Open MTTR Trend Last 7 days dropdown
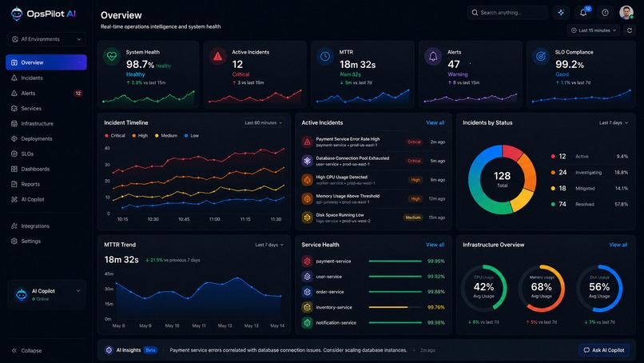This screenshot has width=644, height=363. point(269,245)
